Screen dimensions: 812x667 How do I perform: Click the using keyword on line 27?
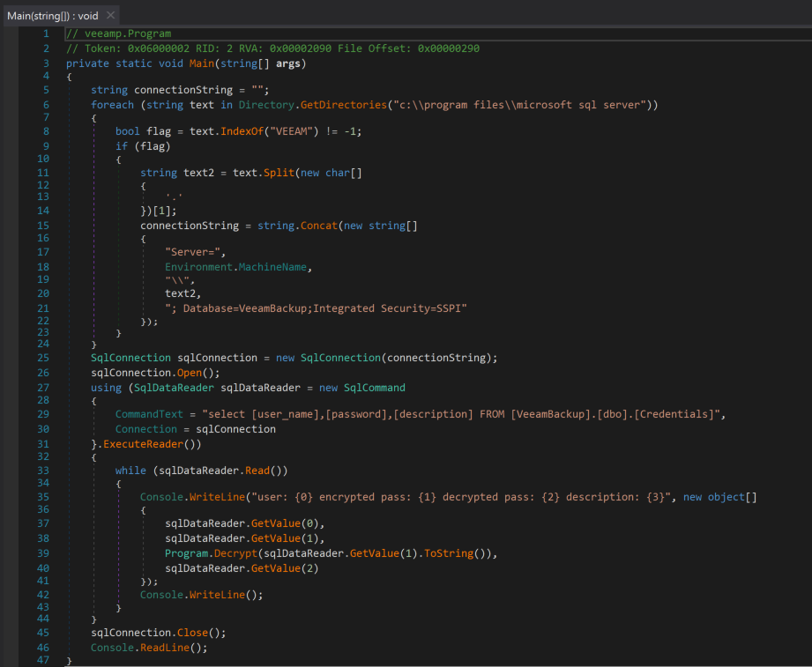click(106, 388)
